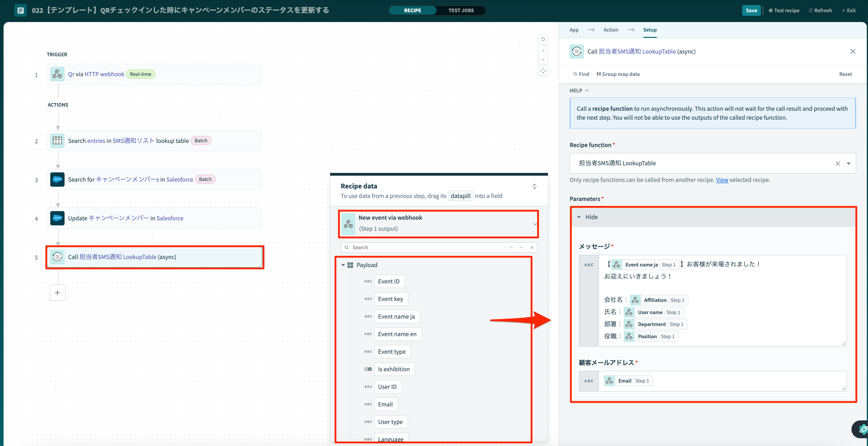Switch to the TEST JOBS tab

coord(461,10)
